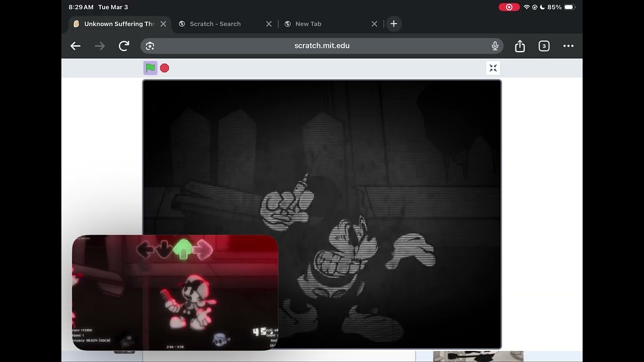The width and height of the screenshot is (644, 362).
Task: Go back to previous page
Action: [x=75, y=46]
